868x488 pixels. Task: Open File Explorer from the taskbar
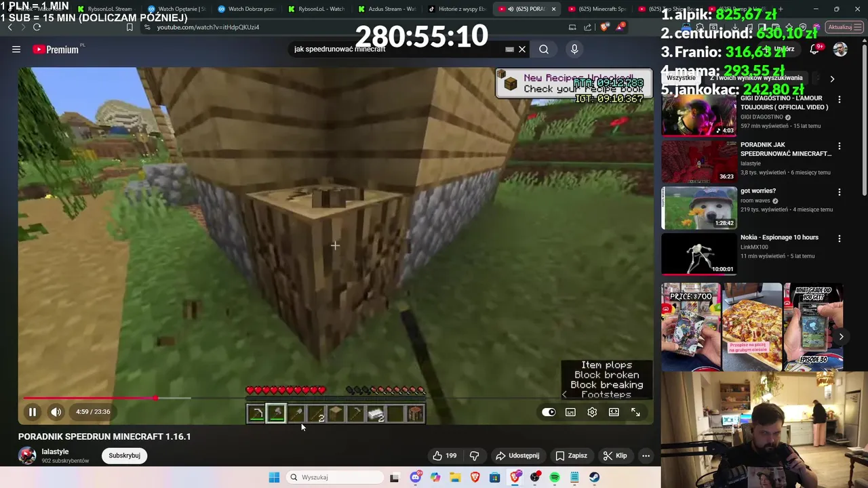(x=455, y=477)
